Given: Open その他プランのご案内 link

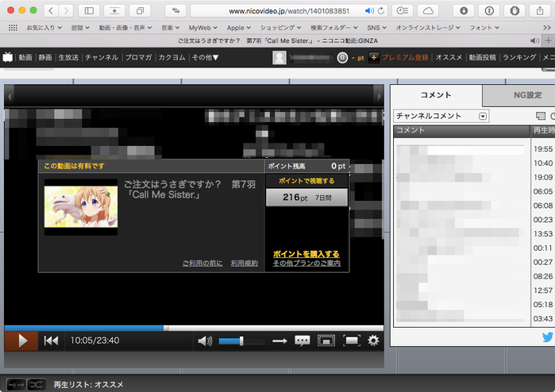Looking at the screenshot, I should pos(306,263).
